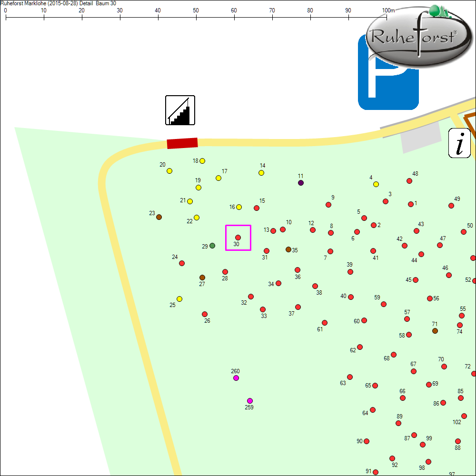476x476 pixels.
Task: Click the blue parking sign icon
Action: (388, 72)
